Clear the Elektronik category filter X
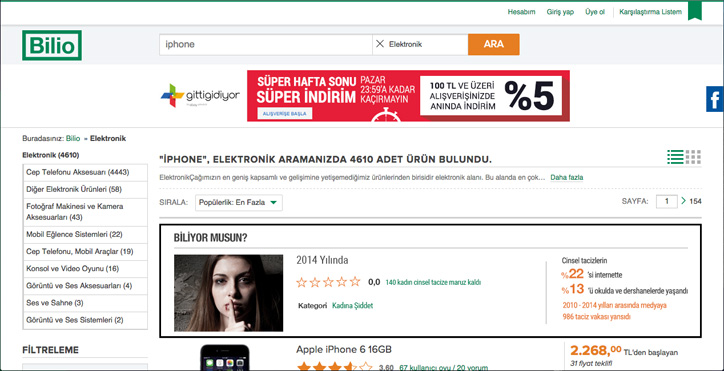724x371 pixels. (x=380, y=44)
